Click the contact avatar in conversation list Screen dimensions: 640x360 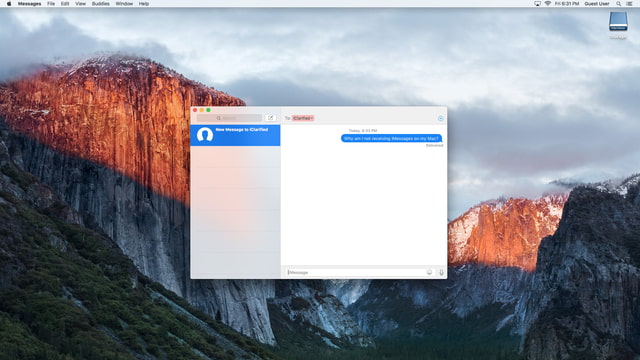pos(205,135)
